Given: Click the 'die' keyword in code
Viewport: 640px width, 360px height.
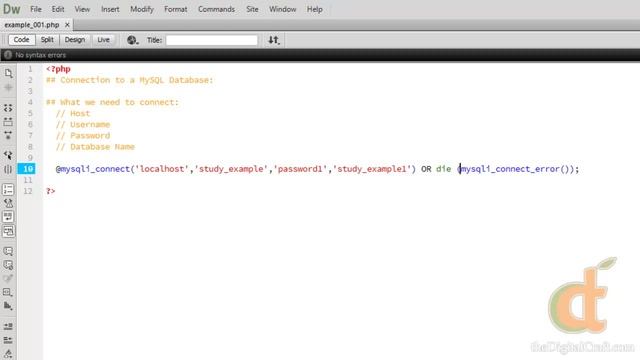Looking at the screenshot, I should click(443, 169).
